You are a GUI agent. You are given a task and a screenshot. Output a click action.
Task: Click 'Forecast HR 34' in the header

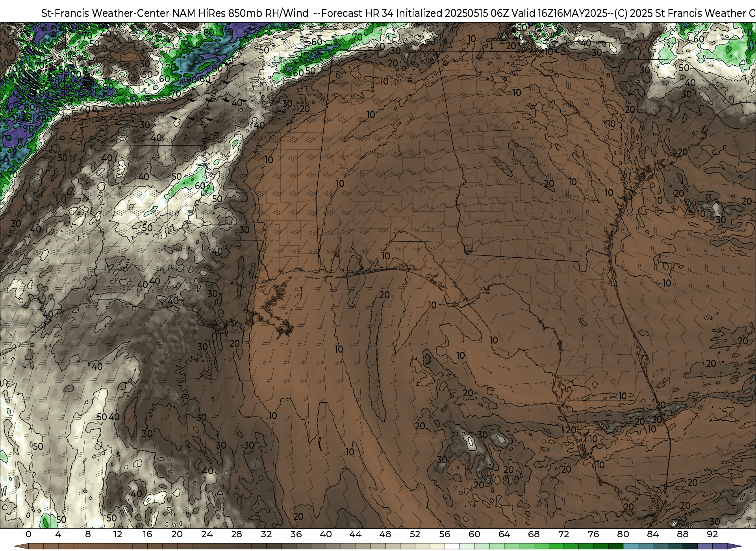click(x=357, y=13)
